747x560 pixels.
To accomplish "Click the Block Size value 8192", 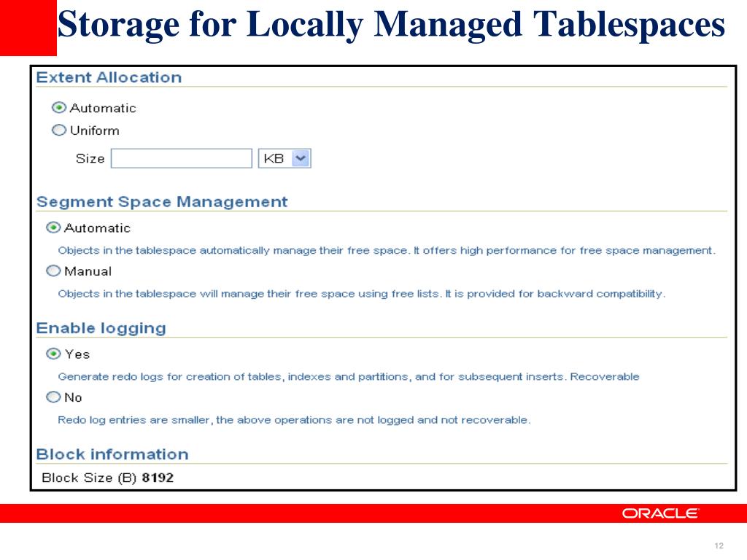I will [158, 478].
